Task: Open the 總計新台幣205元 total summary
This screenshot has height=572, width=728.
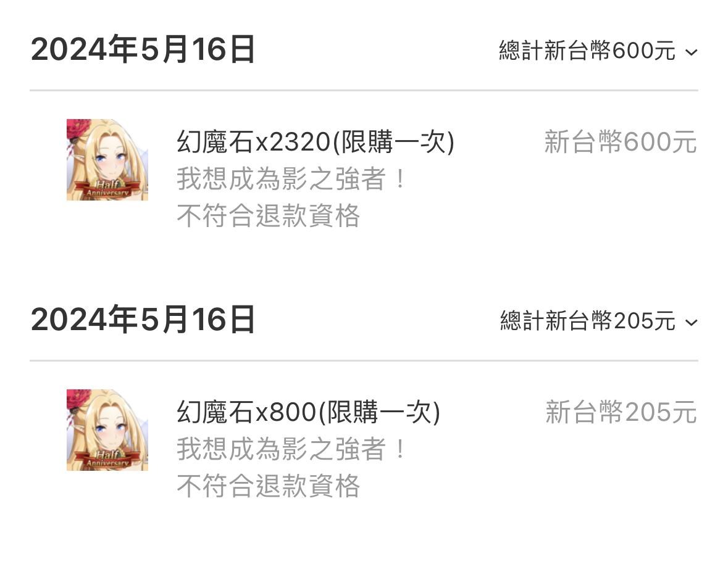Action: 587,321
